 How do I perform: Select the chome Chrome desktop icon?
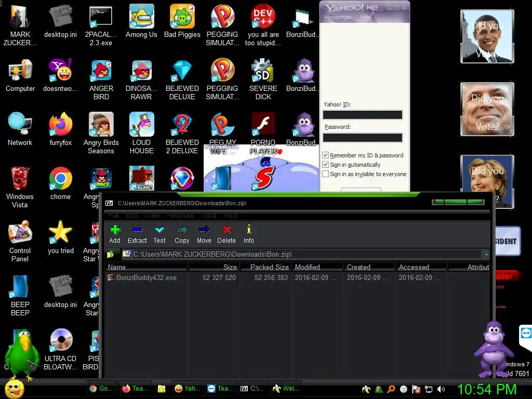click(x=61, y=183)
